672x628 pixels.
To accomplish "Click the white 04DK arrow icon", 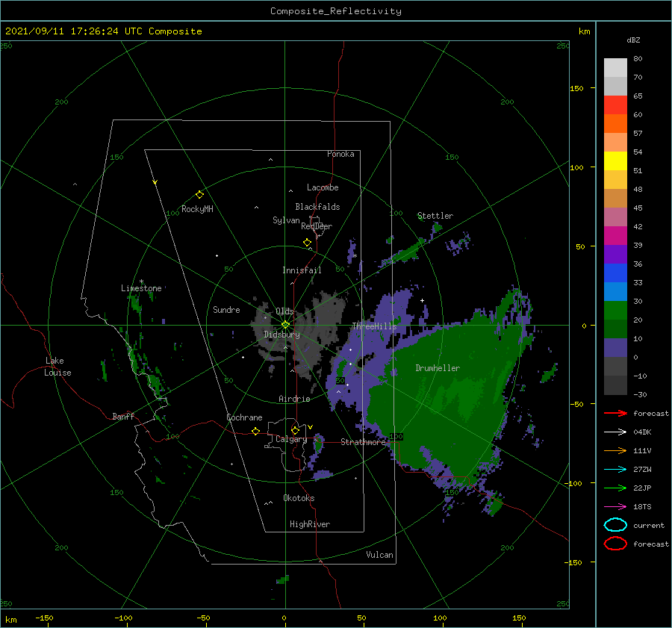I will click(x=615, y=432).
